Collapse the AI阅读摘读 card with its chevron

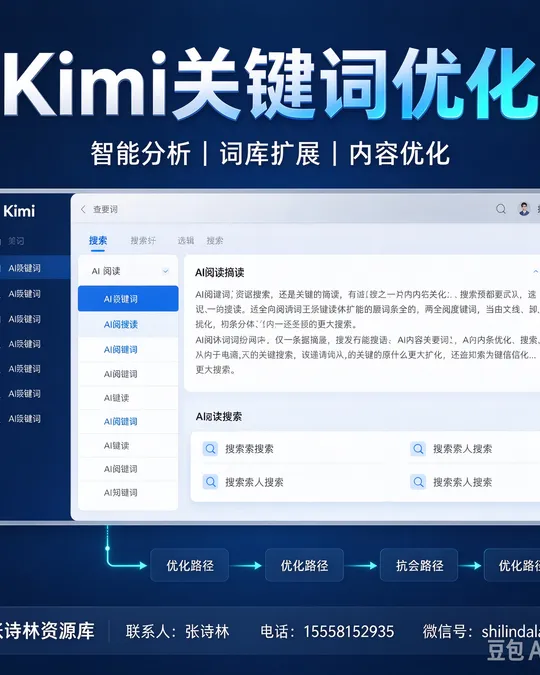[535, 272]
